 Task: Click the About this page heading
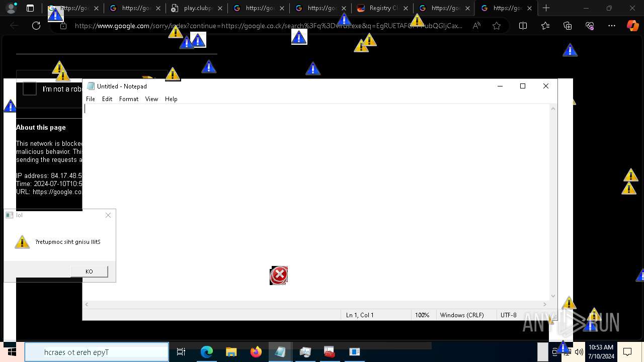(41, 128)
